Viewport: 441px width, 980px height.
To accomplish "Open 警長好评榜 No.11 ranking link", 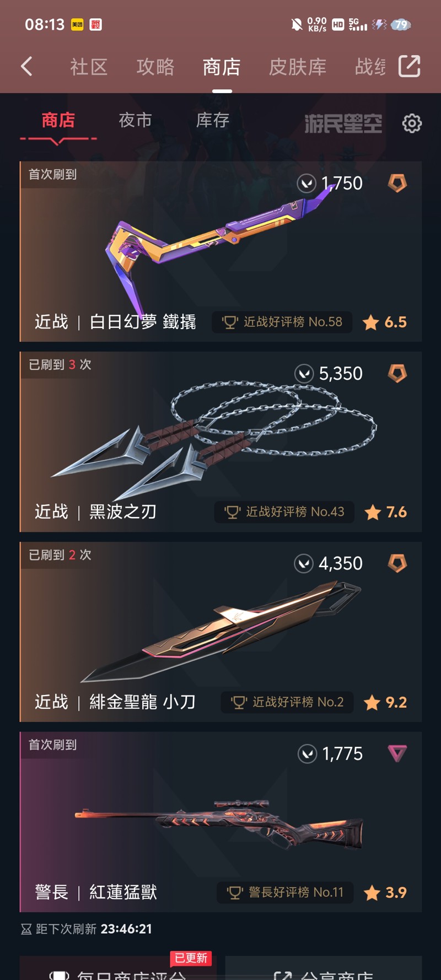I will (286, 892).
